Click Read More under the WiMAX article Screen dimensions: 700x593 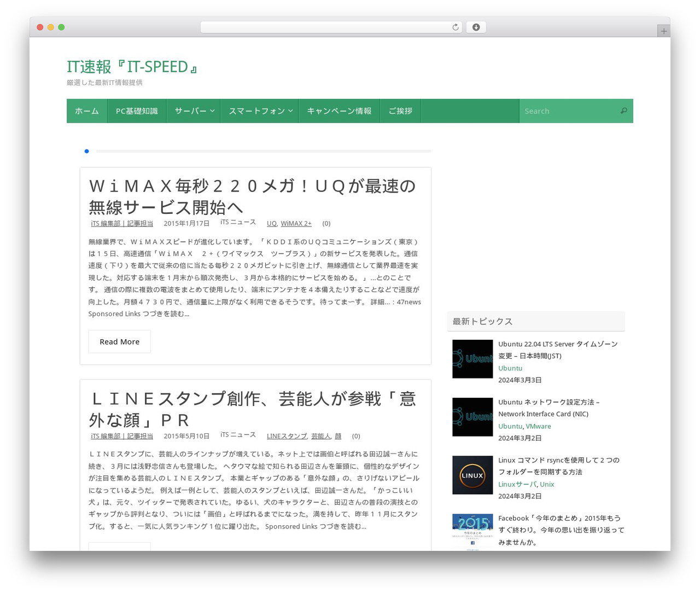[119, 342]
